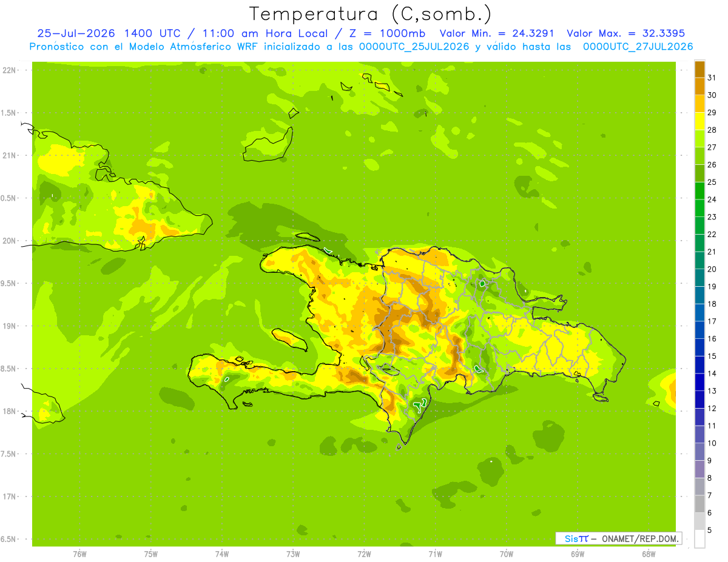Screen dimensions: 728x562
Task: Click the legend value '24'
Action: click(712, 199)
